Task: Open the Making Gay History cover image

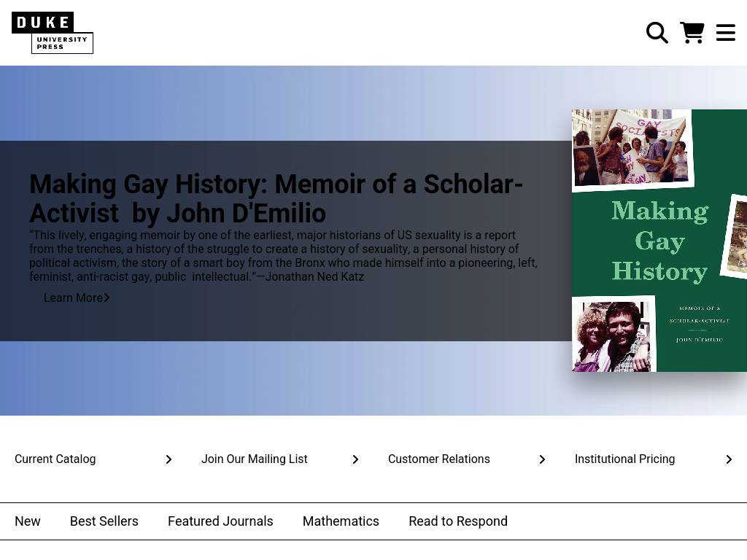Action: point(659,241)
